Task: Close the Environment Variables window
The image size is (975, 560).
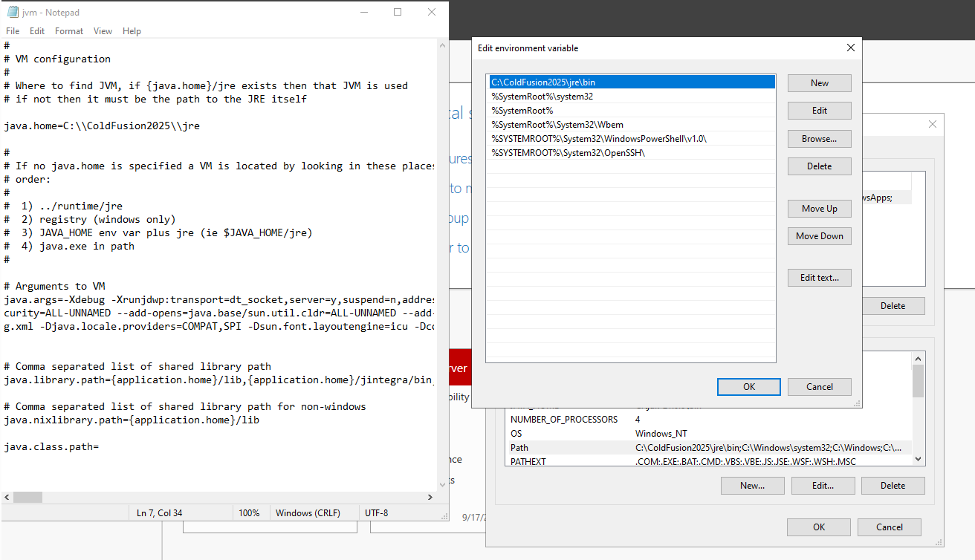Action: point(933,125)
